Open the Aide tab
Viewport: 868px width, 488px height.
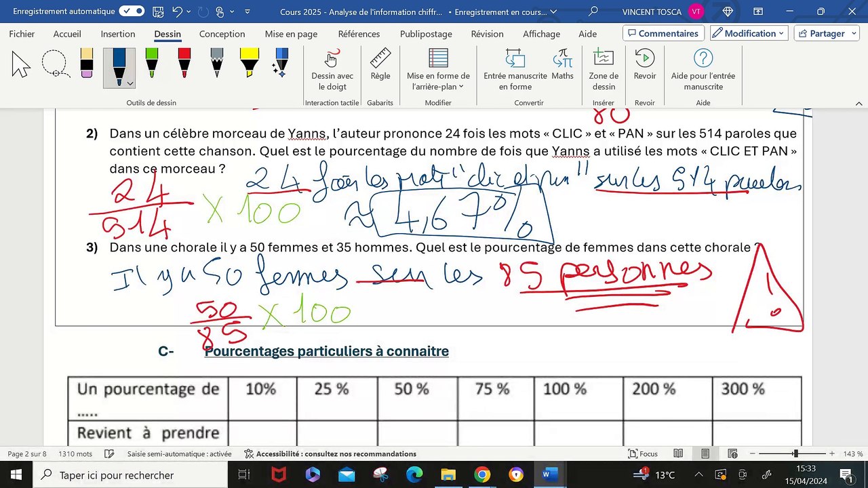[588, 34]
